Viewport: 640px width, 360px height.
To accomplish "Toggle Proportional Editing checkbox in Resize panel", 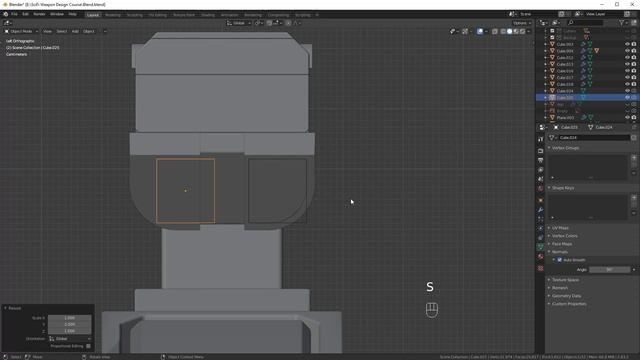I will (x=88, y=346).
